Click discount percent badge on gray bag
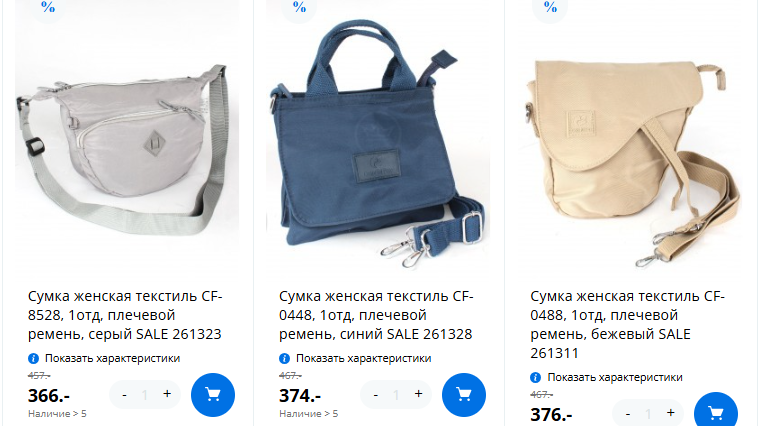 tap(47, 8)
